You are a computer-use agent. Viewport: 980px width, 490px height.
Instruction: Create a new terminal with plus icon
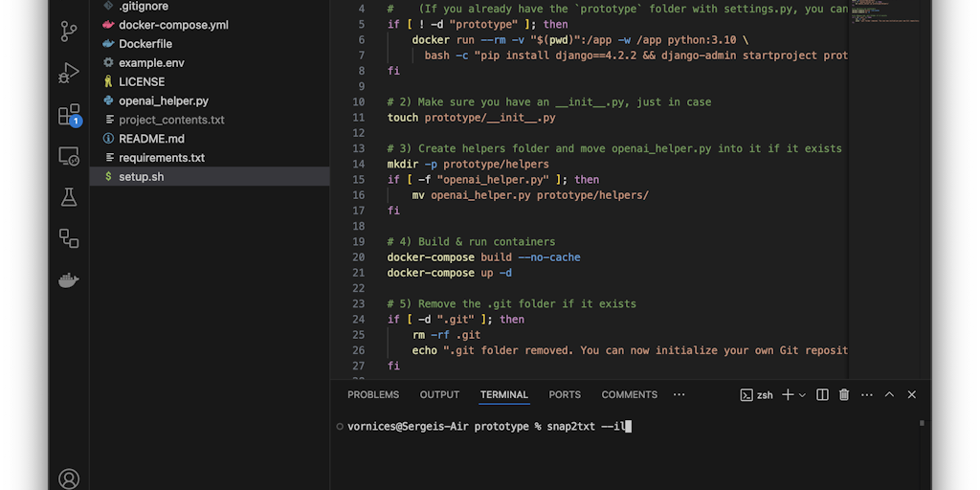788,394
